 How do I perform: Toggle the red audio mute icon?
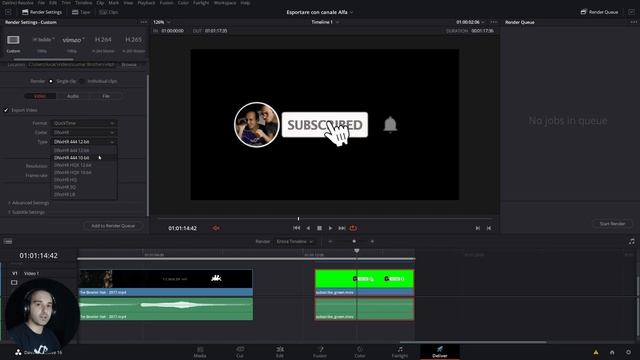[216, 228]
